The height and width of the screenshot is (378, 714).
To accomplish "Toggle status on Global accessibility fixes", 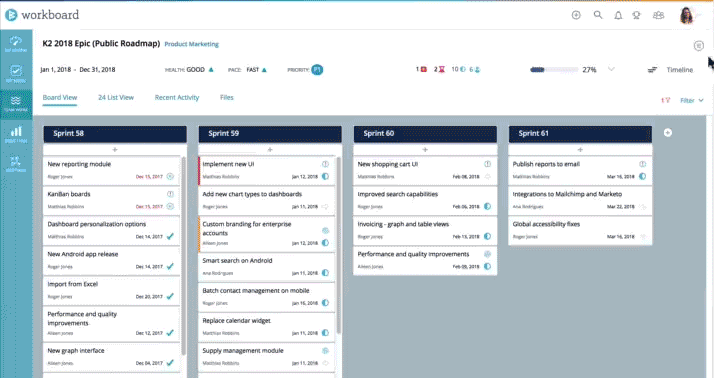I will [643, 236].
